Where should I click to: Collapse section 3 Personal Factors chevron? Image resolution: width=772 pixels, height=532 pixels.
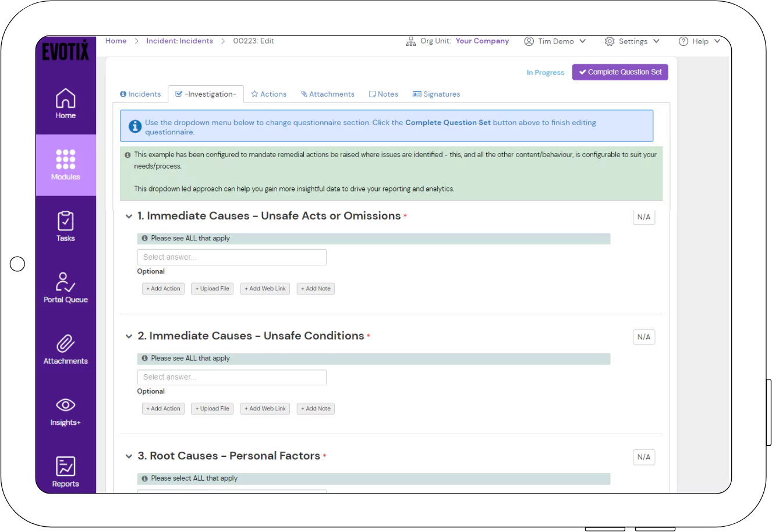pos(129,456)
